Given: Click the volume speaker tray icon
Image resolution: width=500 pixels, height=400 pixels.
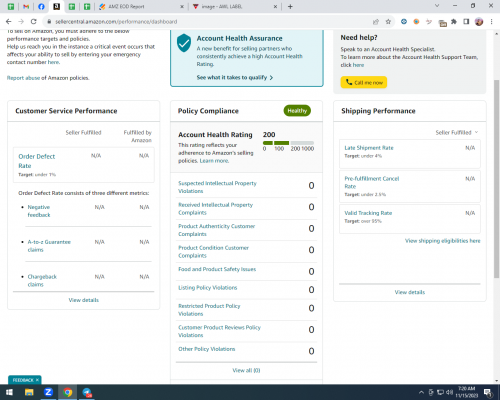Looking at the screenshot, I should (x=449, y=392).
